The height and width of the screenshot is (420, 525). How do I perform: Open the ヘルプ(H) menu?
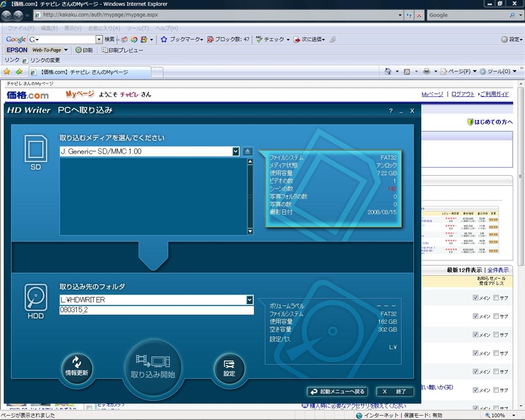tap(167, 28)
